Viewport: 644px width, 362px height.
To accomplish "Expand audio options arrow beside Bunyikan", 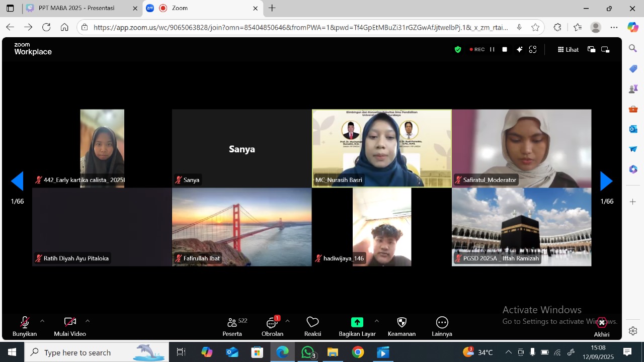I will tap(42, 321).
